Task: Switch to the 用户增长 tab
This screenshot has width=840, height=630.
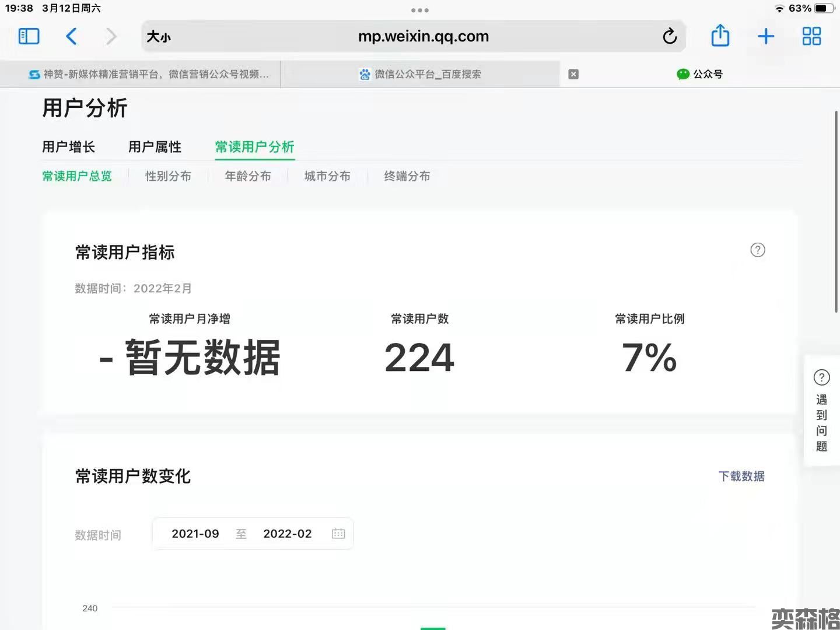Action: pyautogui.click(x=68, y=147)
